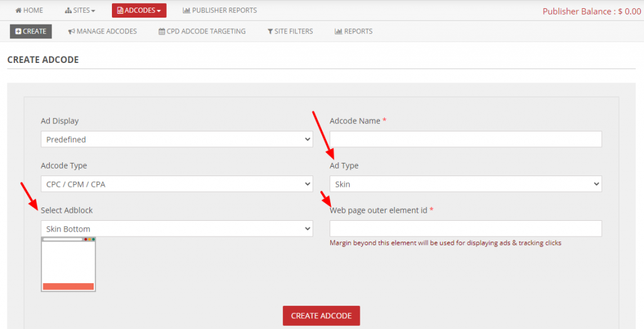
Task: Click the 'Margin beyond this element' hint text
Action: pyautogui.click(x=446, y=243)
